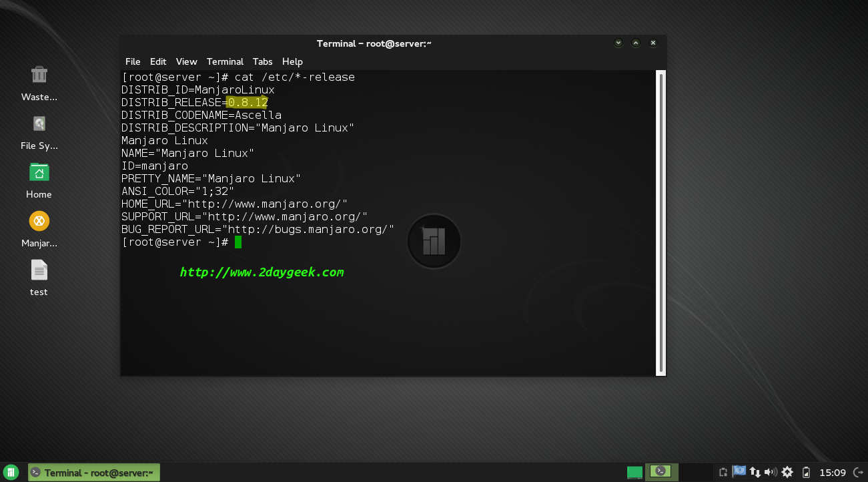Open the File System desktop icon

(x=39, y=124)
